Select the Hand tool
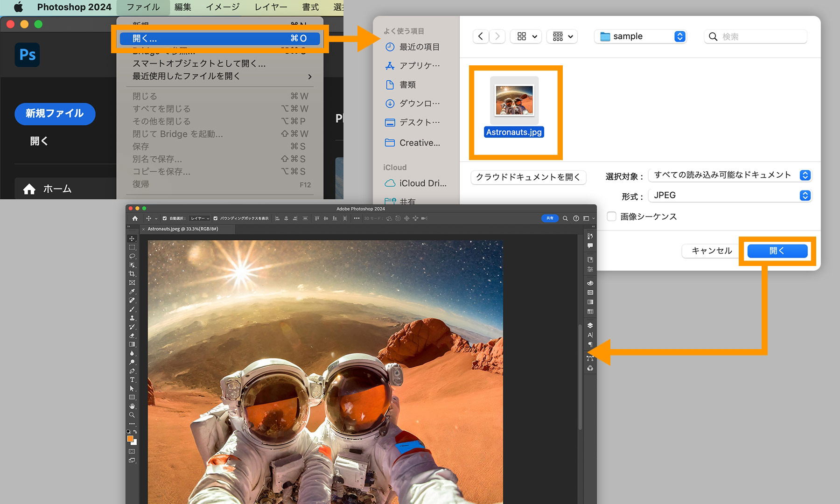This screenshot has width=840, height=504. (x=132, y=406)
